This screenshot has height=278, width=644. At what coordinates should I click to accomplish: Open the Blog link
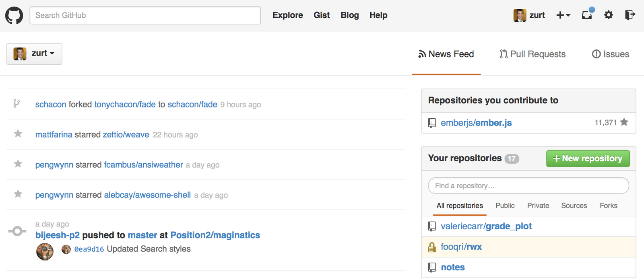[x=350, y=15]
